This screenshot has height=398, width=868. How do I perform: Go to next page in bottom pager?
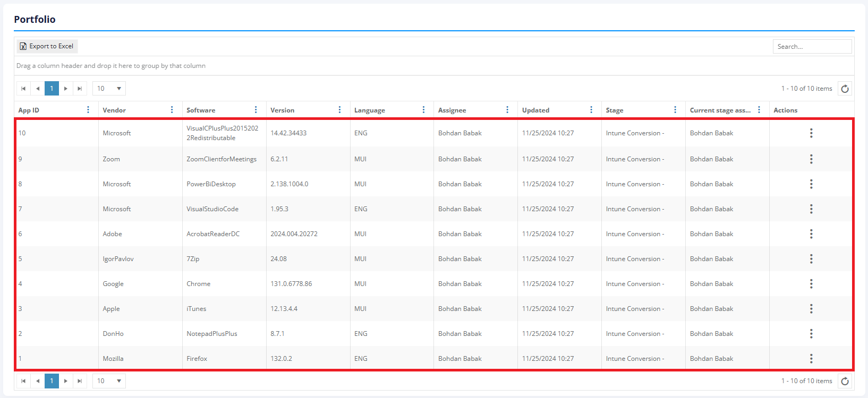[x=66, y=381]
